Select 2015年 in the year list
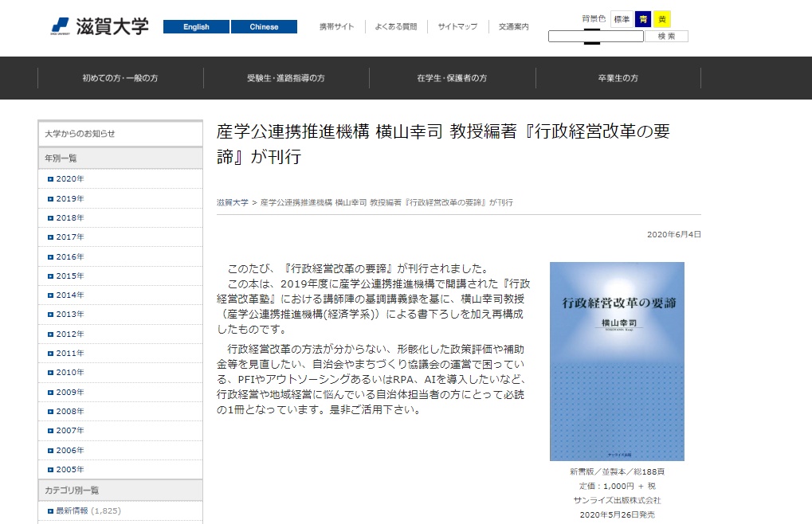 [x=69, y=276]
